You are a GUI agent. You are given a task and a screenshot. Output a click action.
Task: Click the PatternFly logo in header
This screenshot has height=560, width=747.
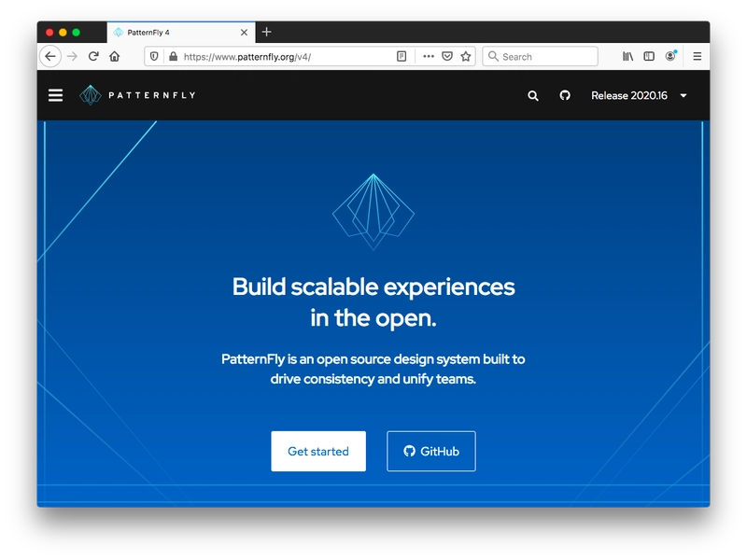pos(137,95)
